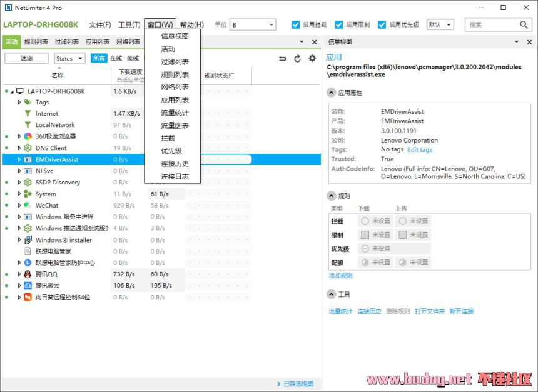538x392 pixels.
Task: Switch to the 规则列表 tab
Action: pos(36,42)
